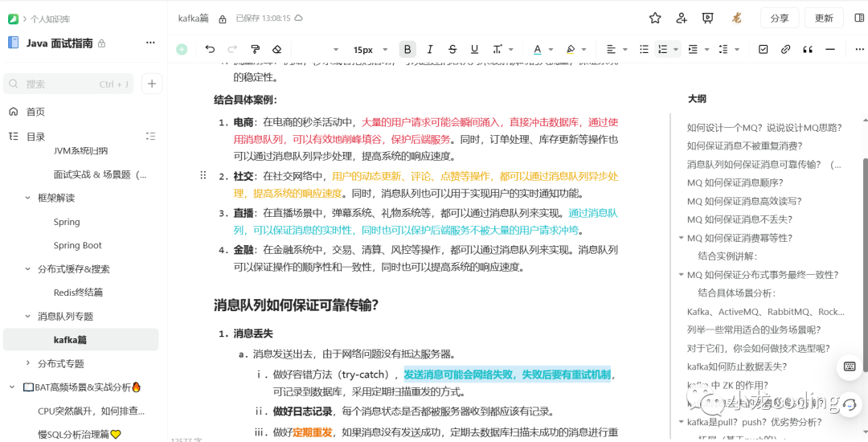Toggle the right side panel icon
This screenshot has height=442, width=868.
coord(860,18)
